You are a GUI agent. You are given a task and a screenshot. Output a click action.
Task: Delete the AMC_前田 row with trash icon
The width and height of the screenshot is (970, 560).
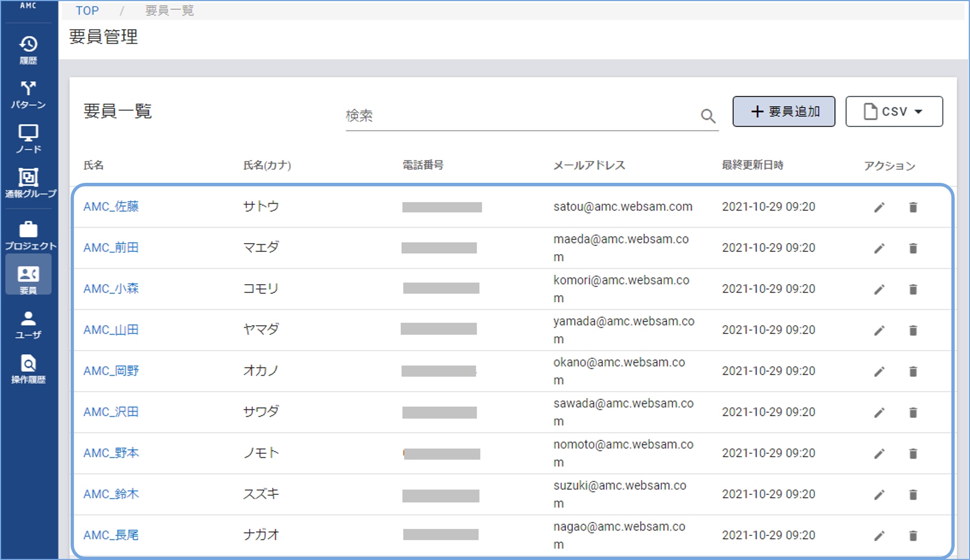913,248
